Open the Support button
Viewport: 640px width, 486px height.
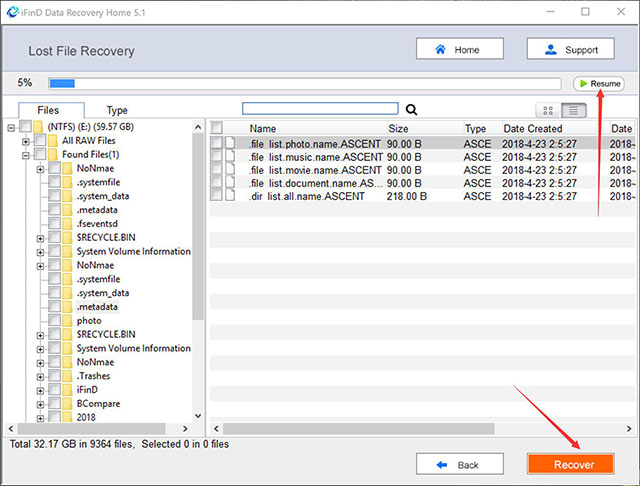coord(570,49)
